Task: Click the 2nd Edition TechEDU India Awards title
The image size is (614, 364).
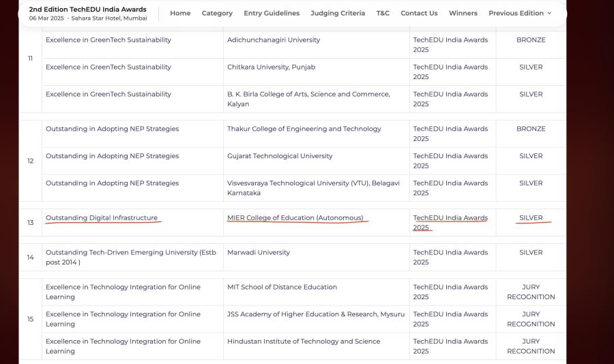Action: 88,9
